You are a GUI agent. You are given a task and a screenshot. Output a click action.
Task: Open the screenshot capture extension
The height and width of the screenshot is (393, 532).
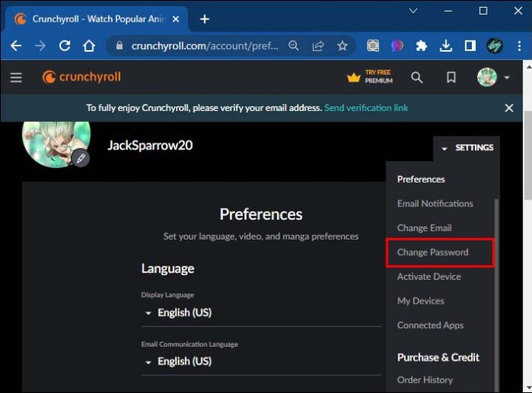pos(373,45)
